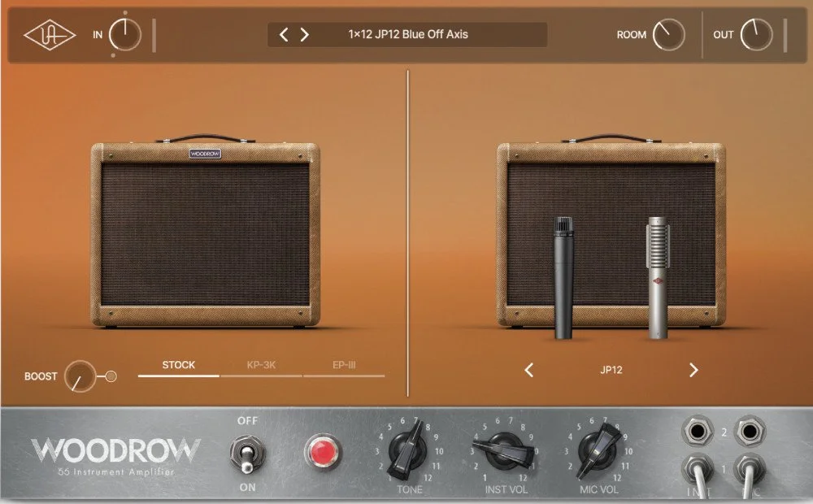The image size is (813, 504).
Task: Select the KP-3K boost tab
Action: [x=261, y=367]
